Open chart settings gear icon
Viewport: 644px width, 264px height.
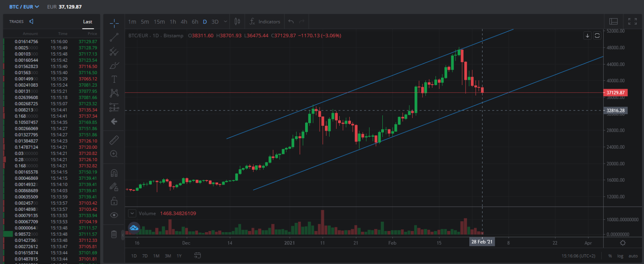pos(623,243)
